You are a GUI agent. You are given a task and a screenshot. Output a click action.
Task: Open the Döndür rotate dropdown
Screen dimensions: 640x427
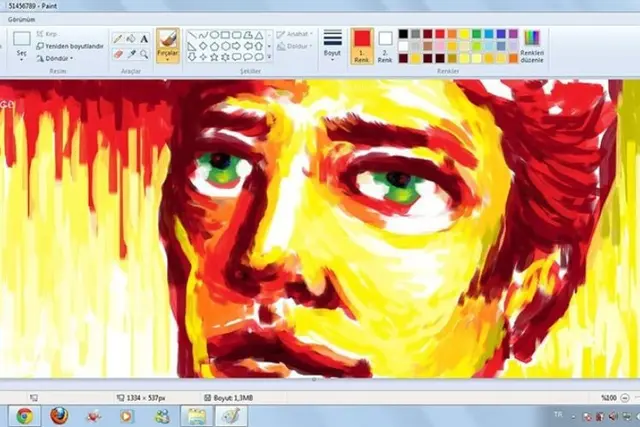pos(55,59)
